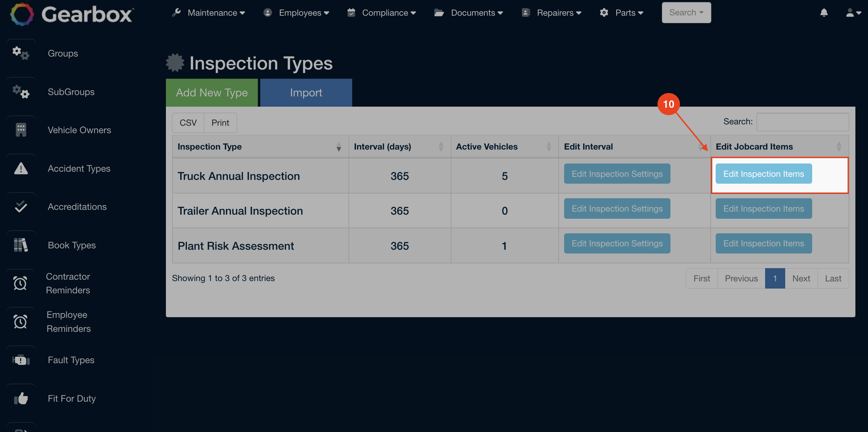The image size is (868, 432).
Task: Click the Fit For Duty thumbs-up icon
Action: 21,398
